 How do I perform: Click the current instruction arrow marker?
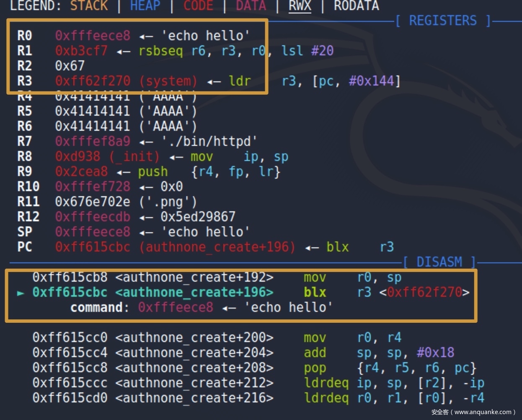point(20,293)
